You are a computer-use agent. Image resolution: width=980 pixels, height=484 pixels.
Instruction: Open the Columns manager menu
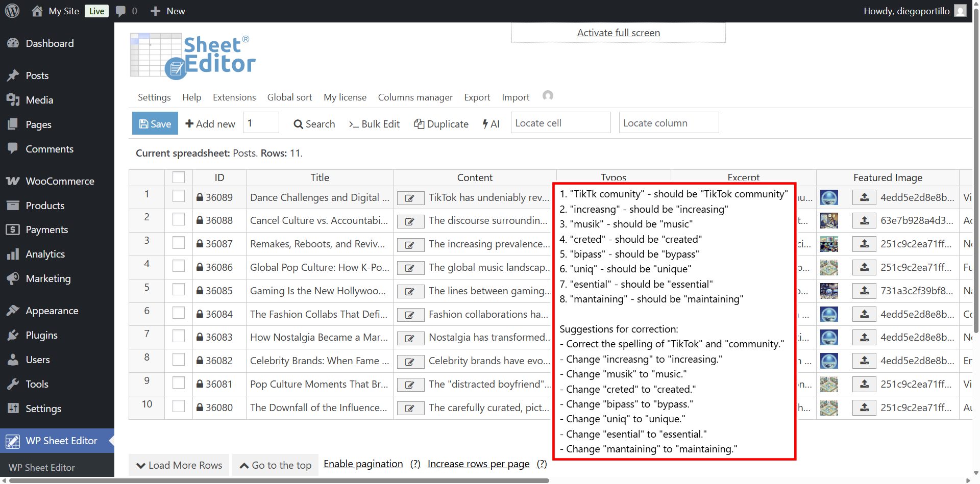[415, 97]
